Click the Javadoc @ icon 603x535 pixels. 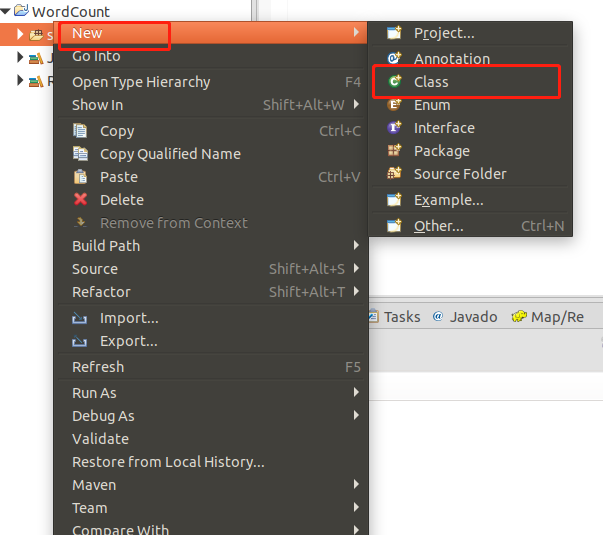coord(438,316)
